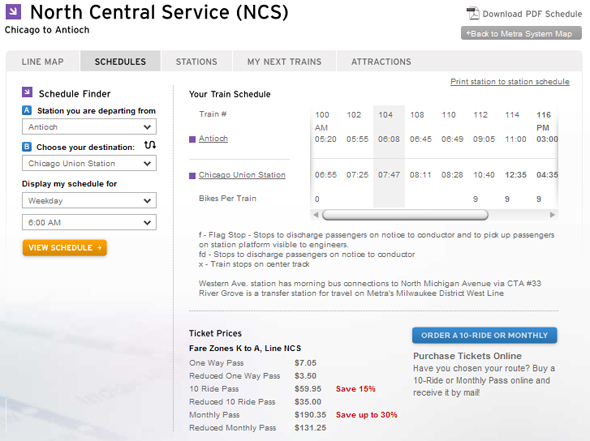Image resolution: width=590 pixels, height=441 pixels.
Task: Open the 6:00 AM time dropdown
Action: point(89,222)
